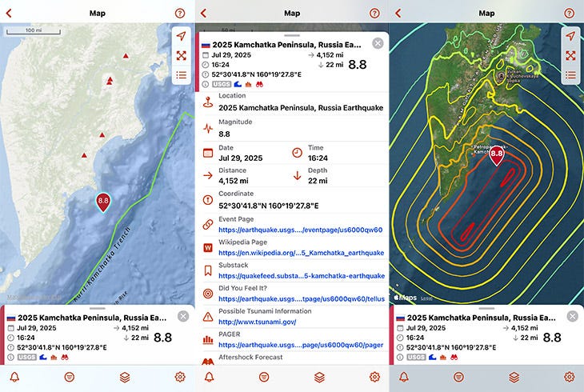This screenshot has width=584, height=392.
Task: Open map layers in middle bottom bar
Action: pyautogui.click(x=319, y=377)
